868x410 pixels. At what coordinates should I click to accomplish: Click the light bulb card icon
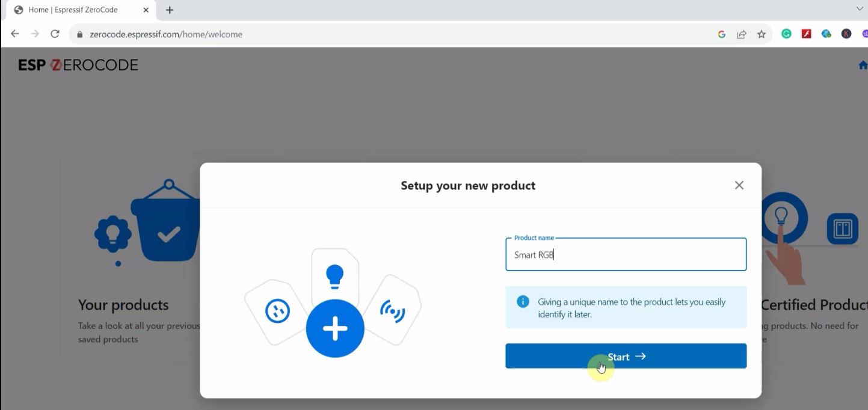tap(334, 275)
